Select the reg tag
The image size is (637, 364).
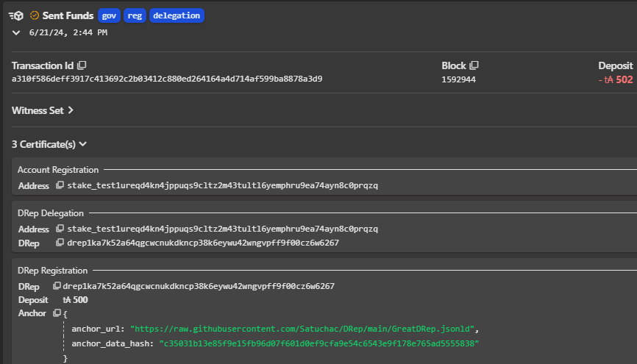pos(135,15)
